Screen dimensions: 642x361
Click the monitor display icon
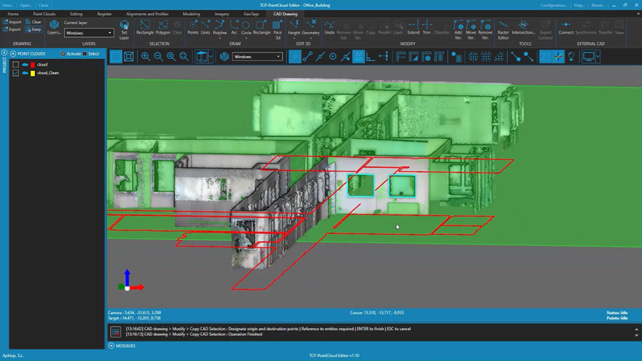[588, 56]
